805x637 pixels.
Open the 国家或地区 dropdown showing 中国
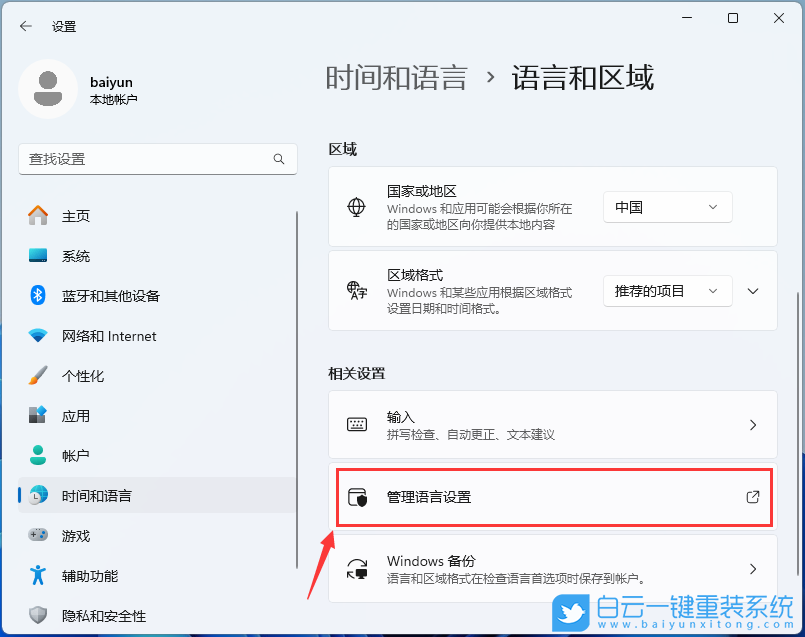[x=667, y=207]
